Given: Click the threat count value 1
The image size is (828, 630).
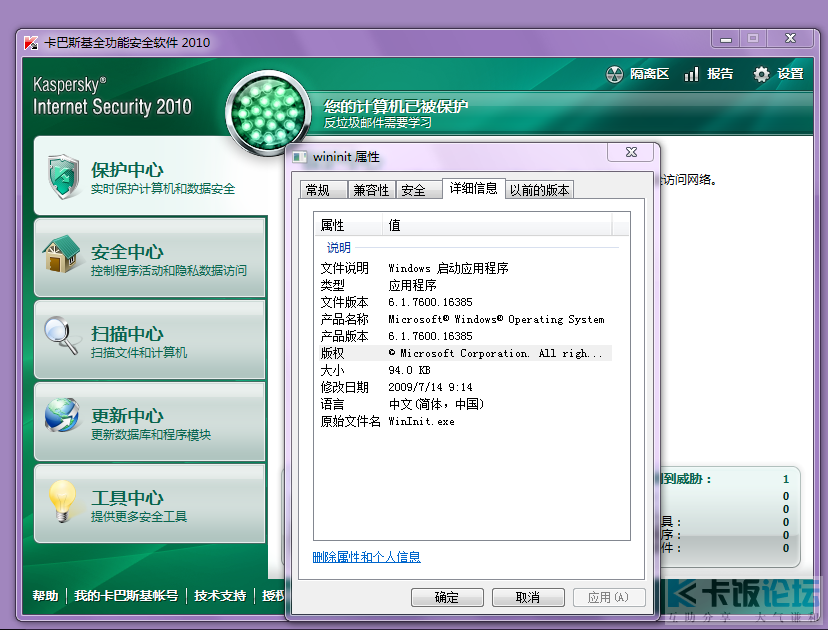Looking at the screenshot, I should coord(786,479).
